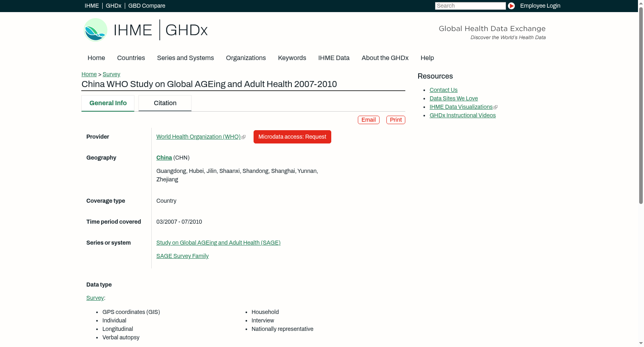The image size is (644, 347).
Task: Click the Home breadcrumb link
Action: (x=89, y=74)
